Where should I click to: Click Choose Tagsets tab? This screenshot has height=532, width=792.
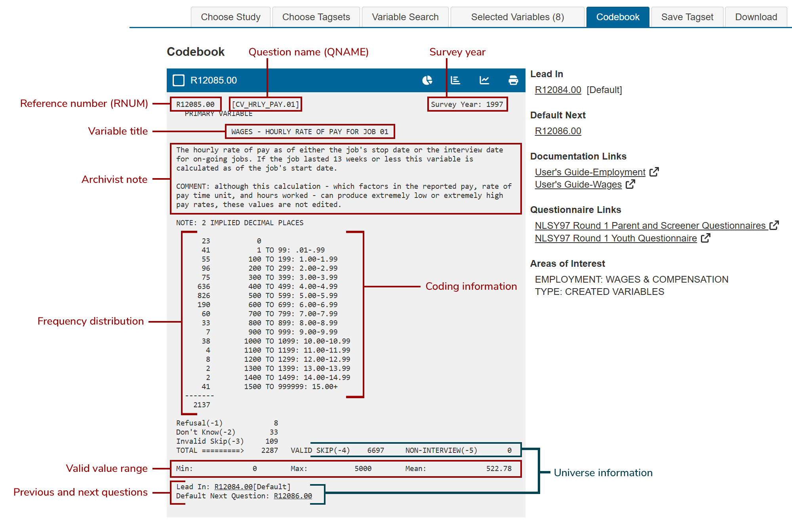316,17
